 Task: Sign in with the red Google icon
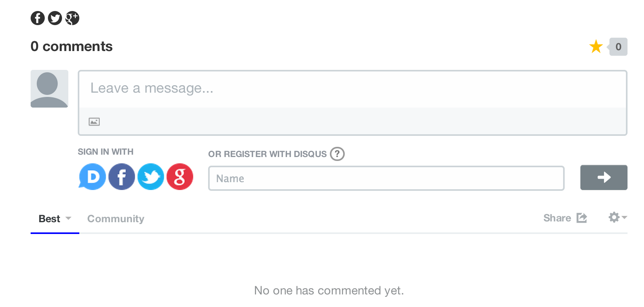pyautogui.click(x=180, y=177)
